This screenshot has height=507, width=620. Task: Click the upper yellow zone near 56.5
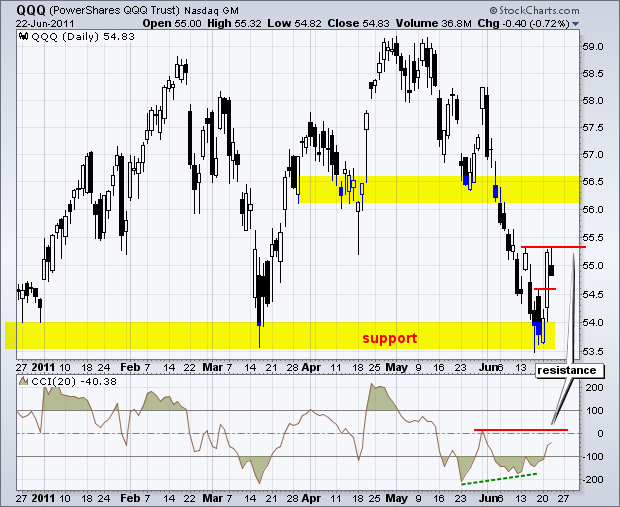pyautogui.click(x=439, y=189)
